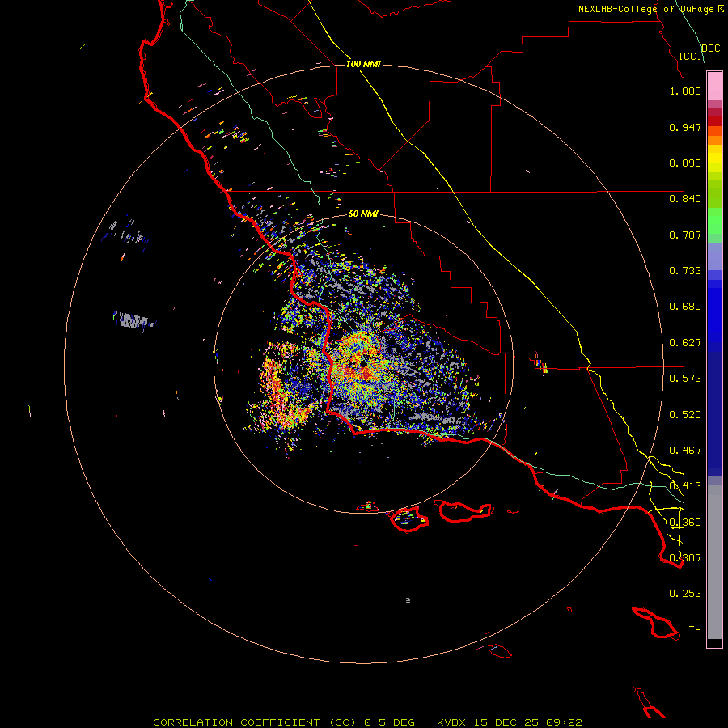Select the 1.000 value on the scale

coord(685,91)
